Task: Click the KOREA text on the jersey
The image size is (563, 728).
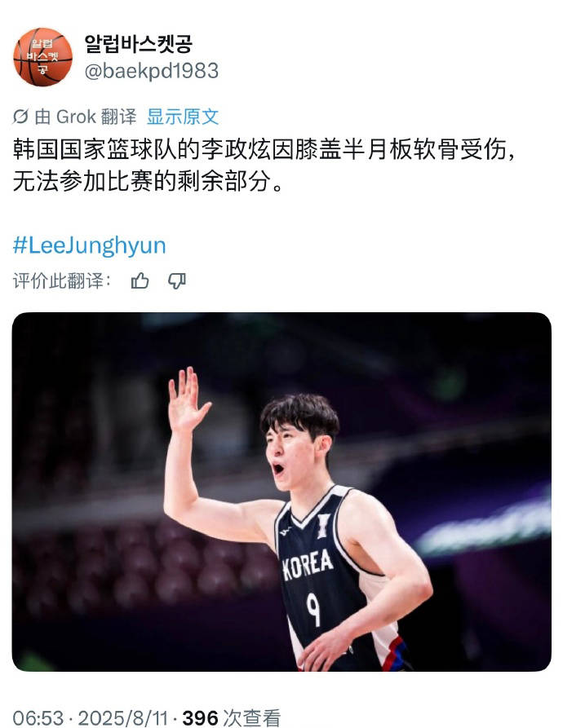Action: (x=308, y=564)
